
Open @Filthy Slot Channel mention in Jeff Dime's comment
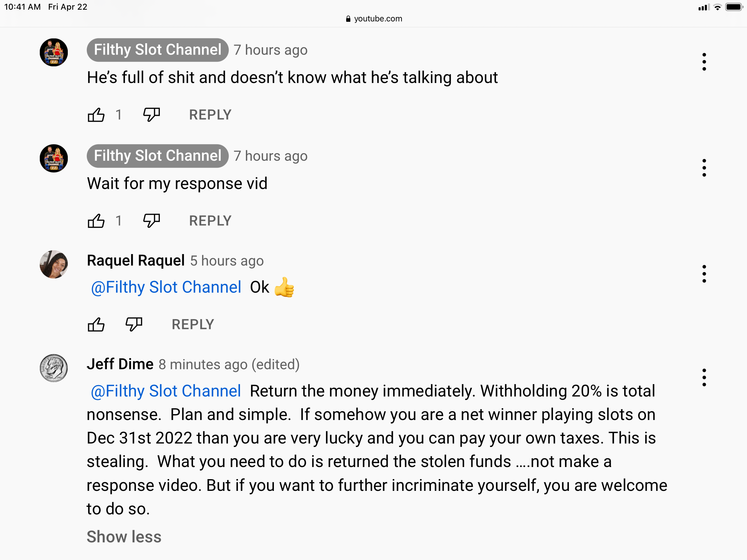pyautogui.click(x=166, y=391)
